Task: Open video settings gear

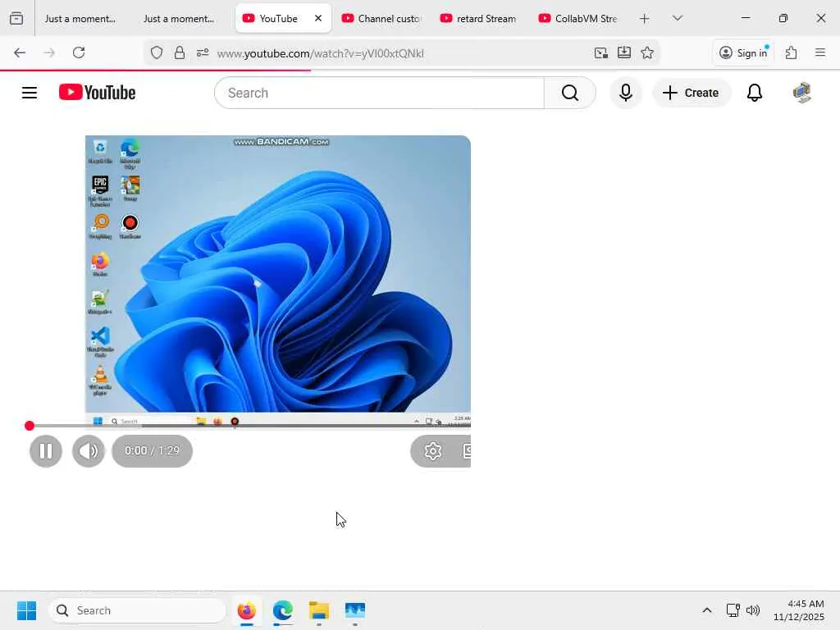Action: pyautogui.click(x=433, y=451)
